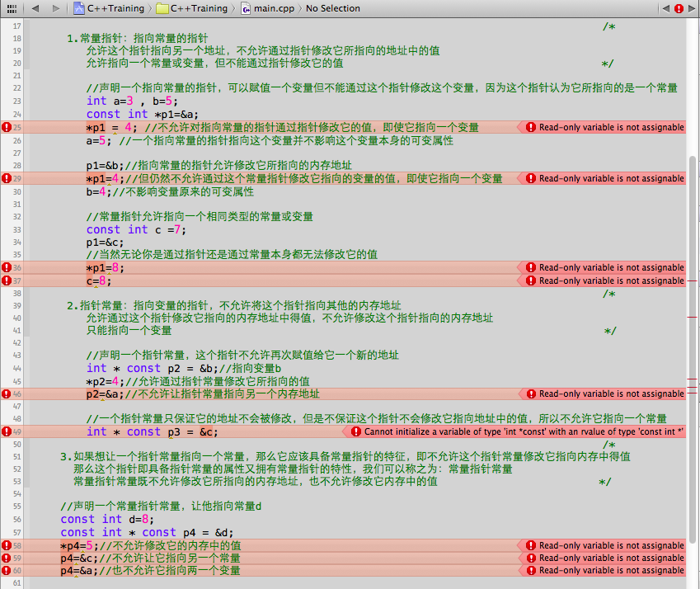Select main.cpp in the jump bar
700x589 pixels.
[x=268, y=8]
